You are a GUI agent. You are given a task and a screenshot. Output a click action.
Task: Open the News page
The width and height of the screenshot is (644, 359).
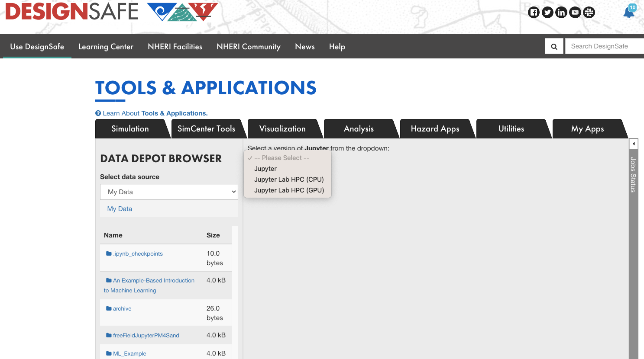click(305, 47)
